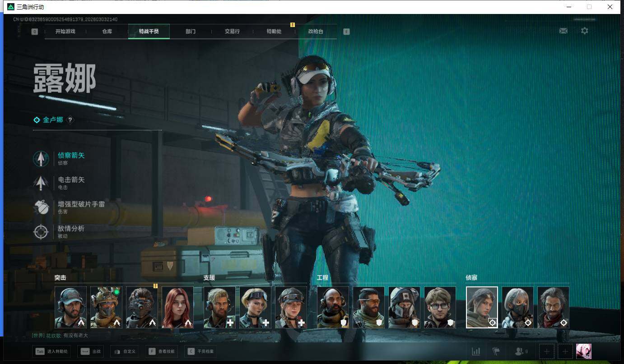Click the Q key hint before 开始游戏
This screenshot has width=624, height=364.
[35, 32]
